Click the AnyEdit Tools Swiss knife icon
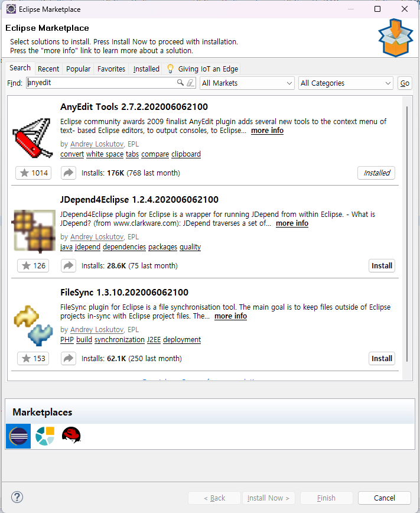 (32, 138)
